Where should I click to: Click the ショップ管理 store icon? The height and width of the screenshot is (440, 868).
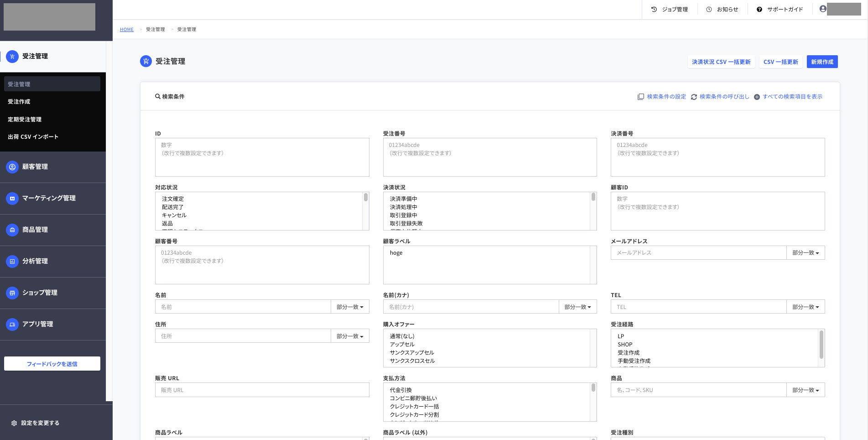12,293
